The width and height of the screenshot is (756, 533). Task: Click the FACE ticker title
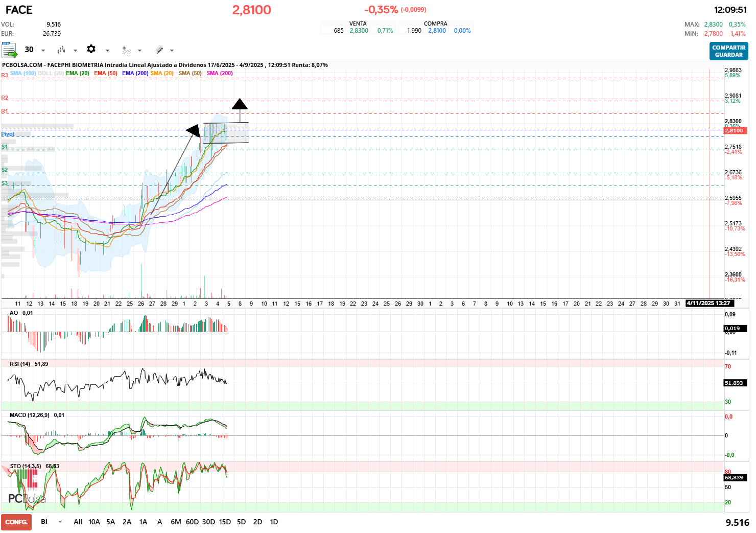tap(19, 10)
